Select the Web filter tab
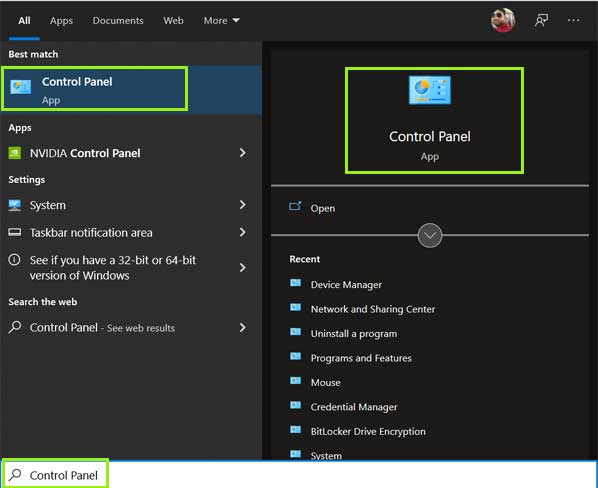The image size is (598, 488). click(173, 21)
